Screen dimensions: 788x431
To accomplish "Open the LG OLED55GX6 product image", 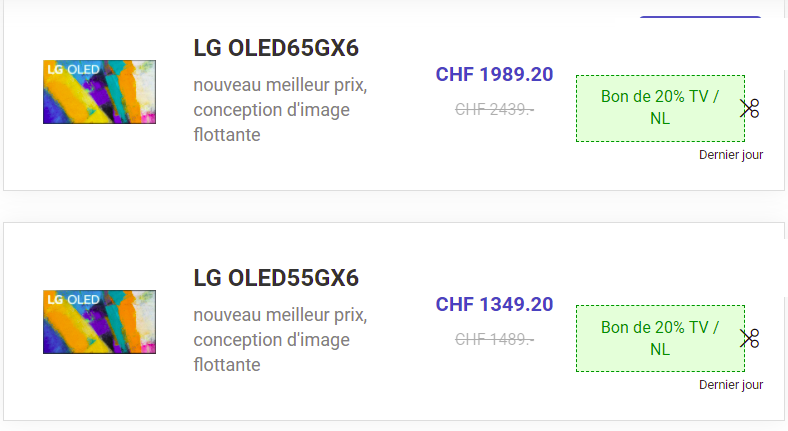I will coord(100,322).
